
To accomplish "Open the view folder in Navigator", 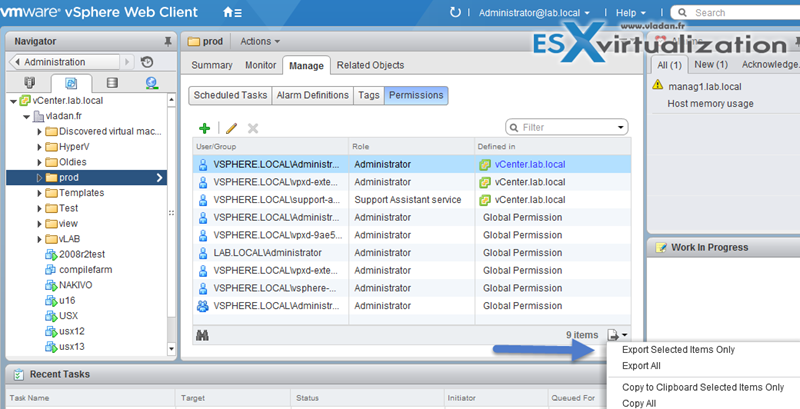I will tap(61, 224).
